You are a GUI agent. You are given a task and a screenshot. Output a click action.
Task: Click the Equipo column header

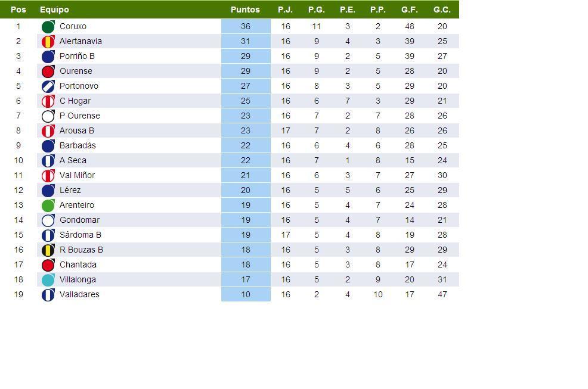54,10
